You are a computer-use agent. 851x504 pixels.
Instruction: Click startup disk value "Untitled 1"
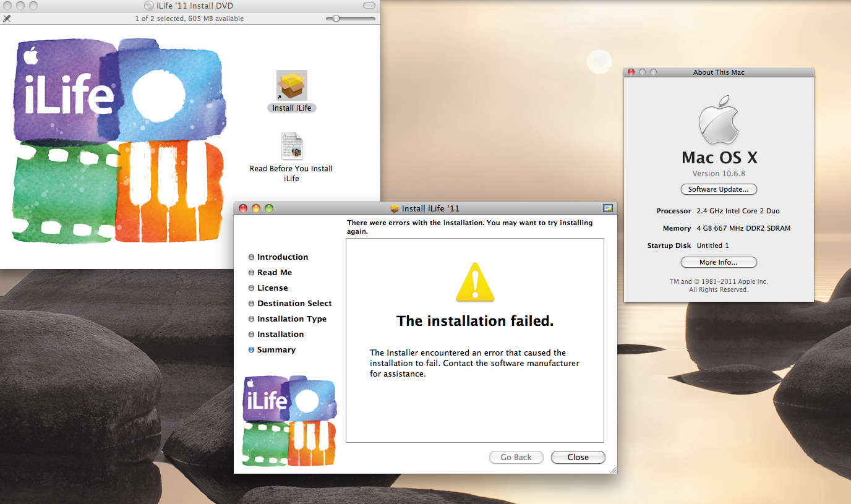coord(713,246)
